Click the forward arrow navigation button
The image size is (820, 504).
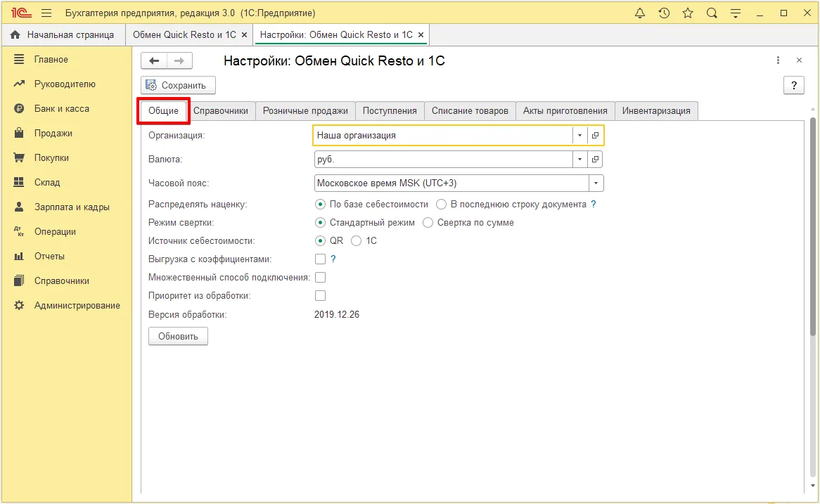pos(179,60)
